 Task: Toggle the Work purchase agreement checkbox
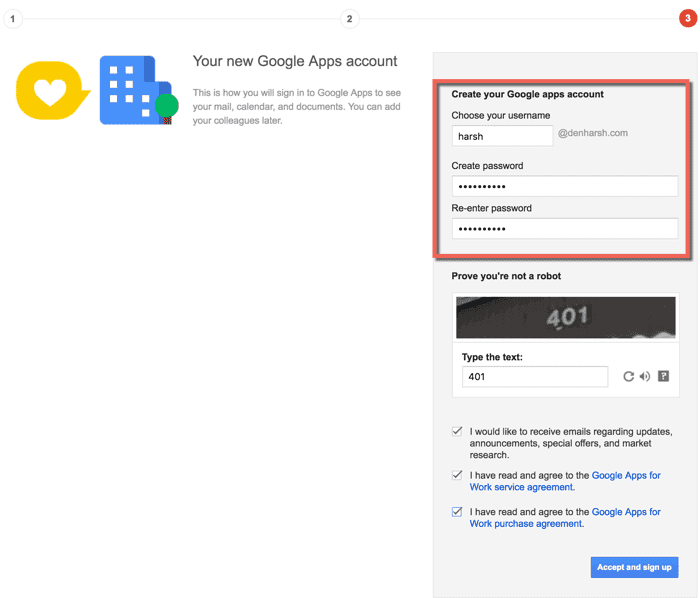[x=457, y=511]
